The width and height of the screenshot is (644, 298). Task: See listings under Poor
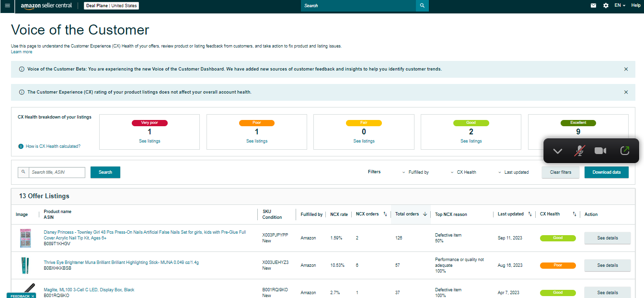click(x=257, y=141)
